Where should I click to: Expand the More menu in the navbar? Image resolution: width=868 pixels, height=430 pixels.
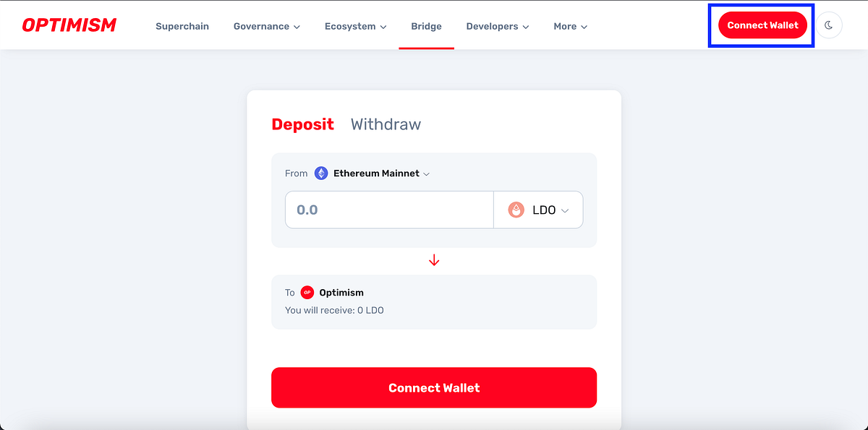(569, 25)
